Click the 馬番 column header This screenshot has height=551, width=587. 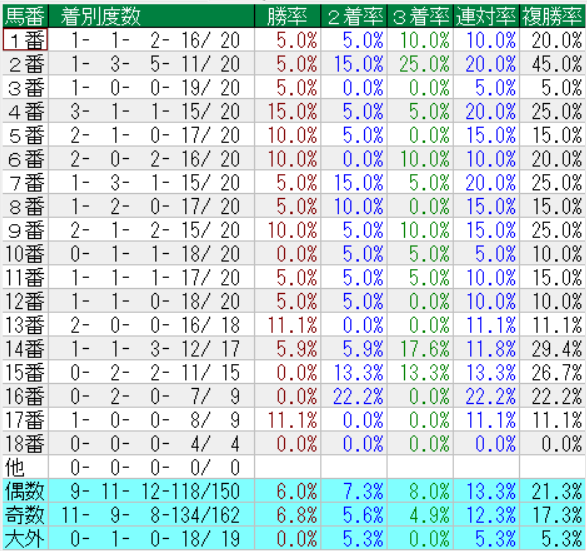pos(25,16)
